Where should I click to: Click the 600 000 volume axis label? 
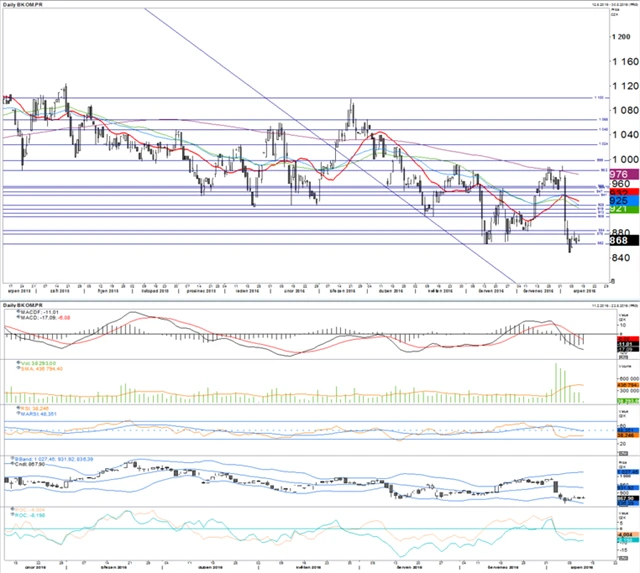tap(629, 379)
